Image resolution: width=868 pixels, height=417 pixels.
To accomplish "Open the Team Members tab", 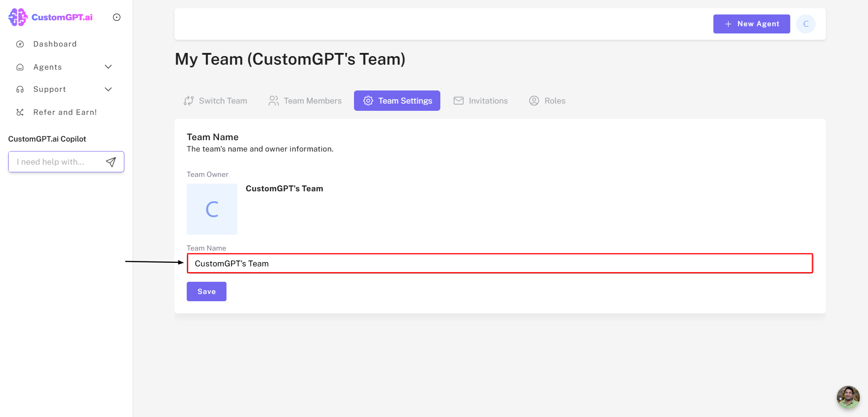I will tap(305, 101).
